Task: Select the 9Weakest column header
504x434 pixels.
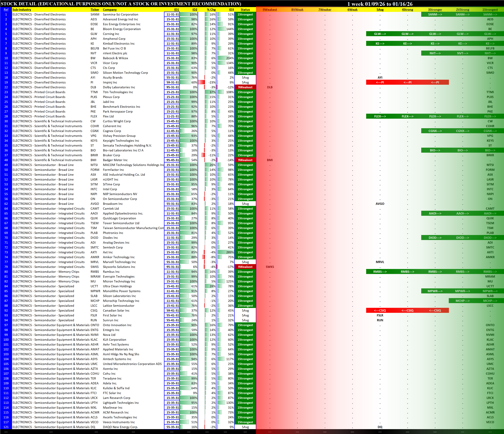Action: tap(270, 10)
